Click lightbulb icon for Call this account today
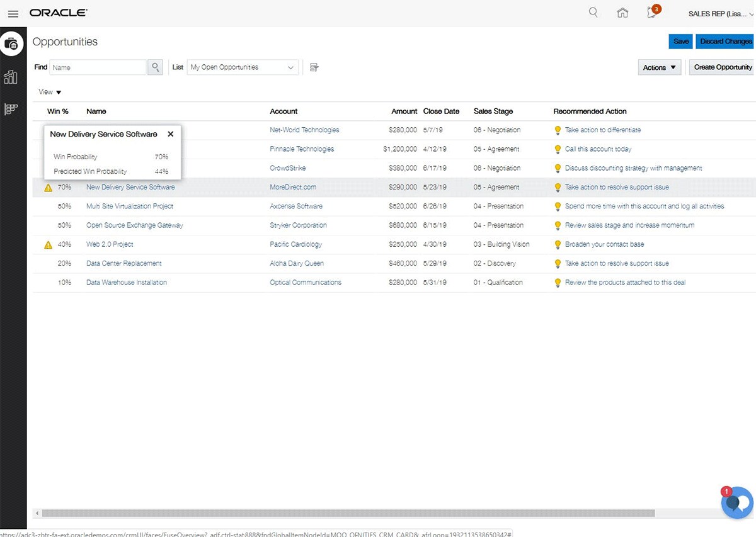This screenshot has width=756, height=537. (x=557, y=149)
